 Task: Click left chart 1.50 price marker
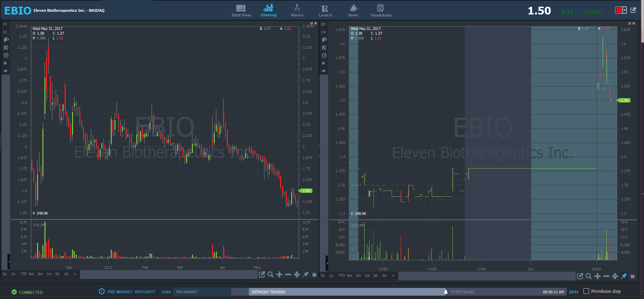[x=306, y=191]
